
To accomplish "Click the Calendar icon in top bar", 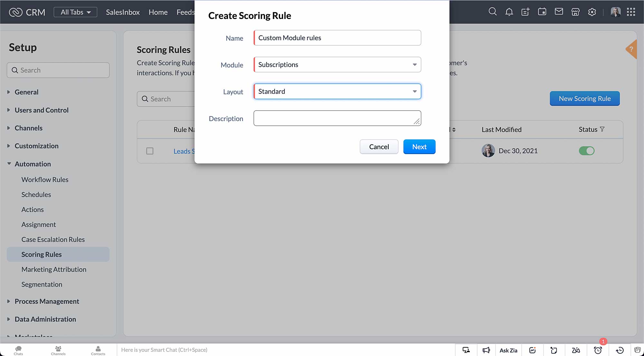I will point(542,12).
